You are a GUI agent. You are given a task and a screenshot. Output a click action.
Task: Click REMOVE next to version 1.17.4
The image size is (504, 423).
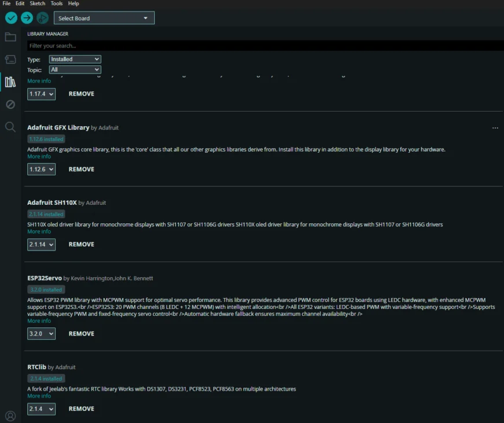[81, 94]
